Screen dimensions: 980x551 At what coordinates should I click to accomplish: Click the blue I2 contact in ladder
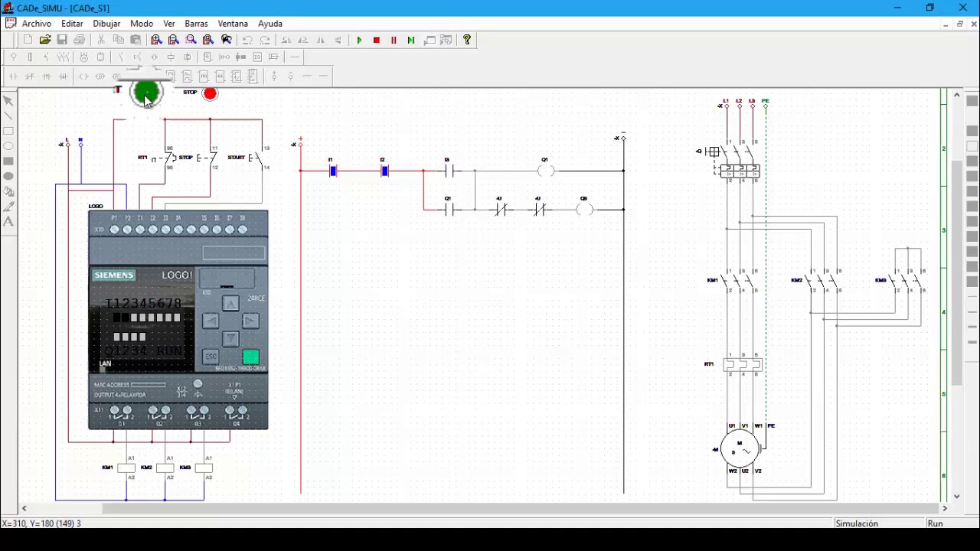pyautogui.click(x=384, y=171)
